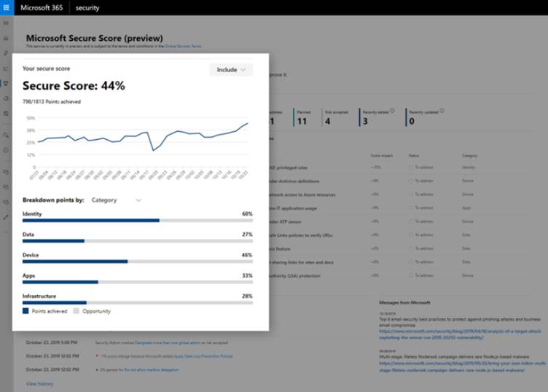This screenshot has height=392, width=548.
Task: Click the pencil customize icon in sidebar
Action: click(6, 217)
